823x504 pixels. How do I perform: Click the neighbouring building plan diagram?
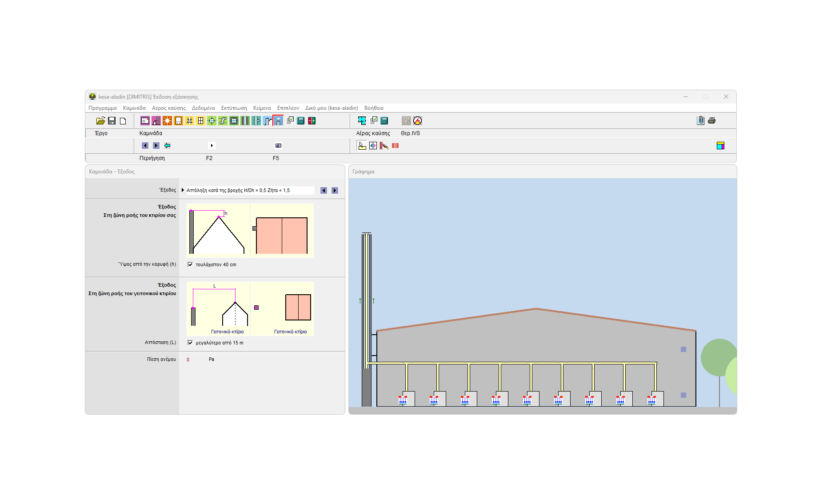(282, 309)
